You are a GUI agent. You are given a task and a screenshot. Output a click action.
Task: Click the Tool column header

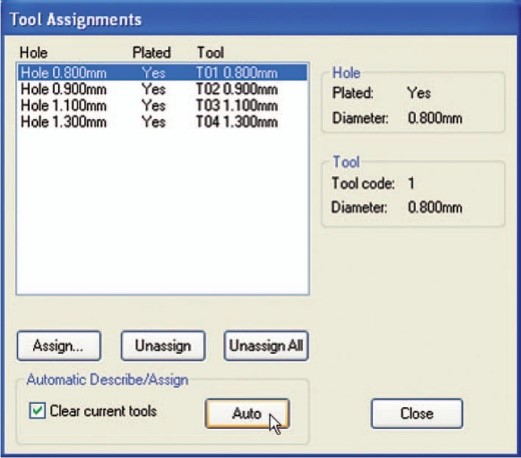[x=210, y=53]
